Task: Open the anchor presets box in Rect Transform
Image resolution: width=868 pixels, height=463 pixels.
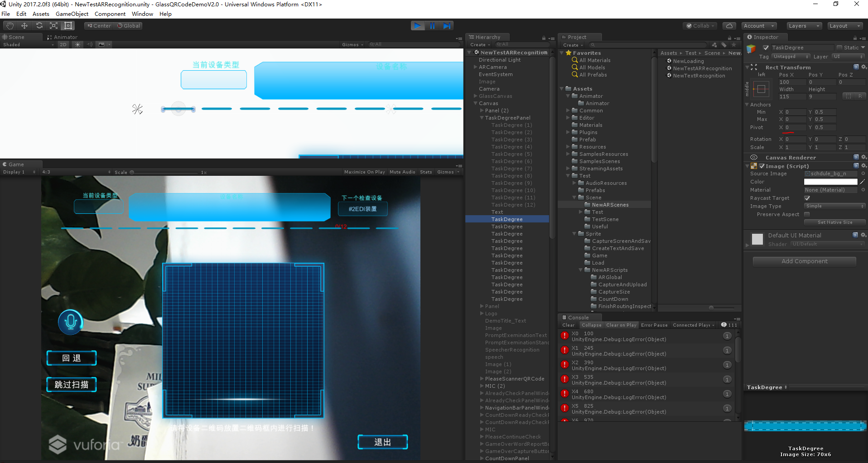Action: coord(761,89)
